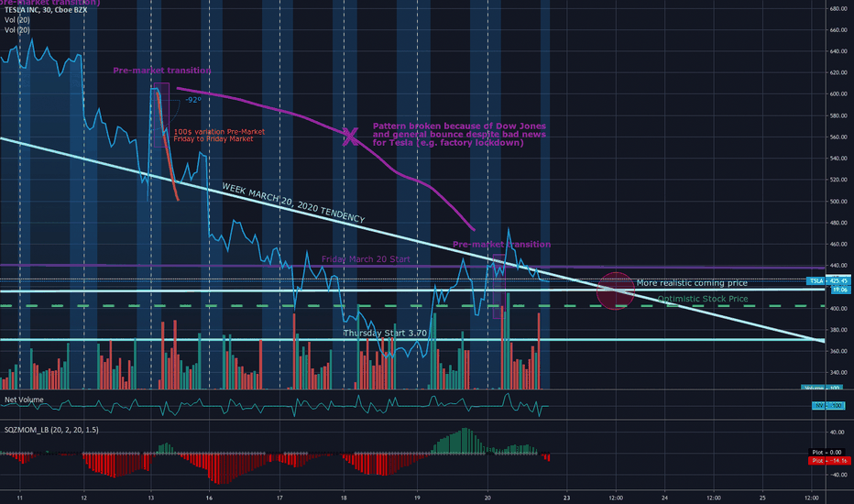Click date 18 on time axis

click(x=344, y=498)
